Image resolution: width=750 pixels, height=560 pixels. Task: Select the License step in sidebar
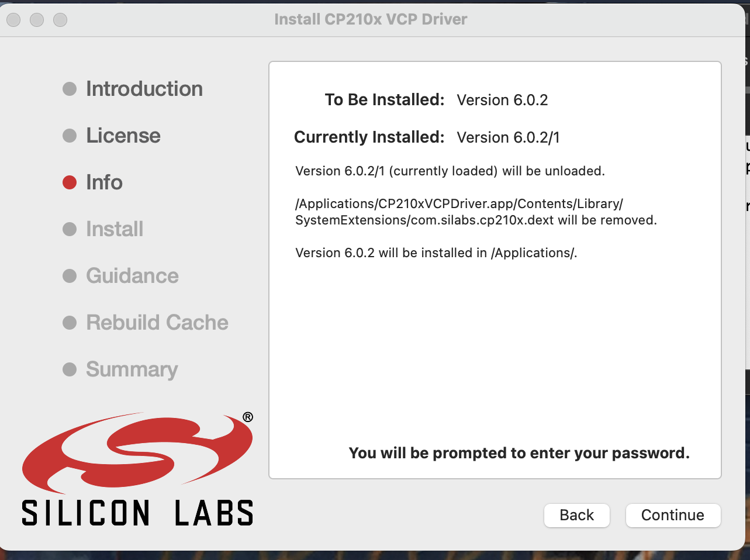pos(123,136)
